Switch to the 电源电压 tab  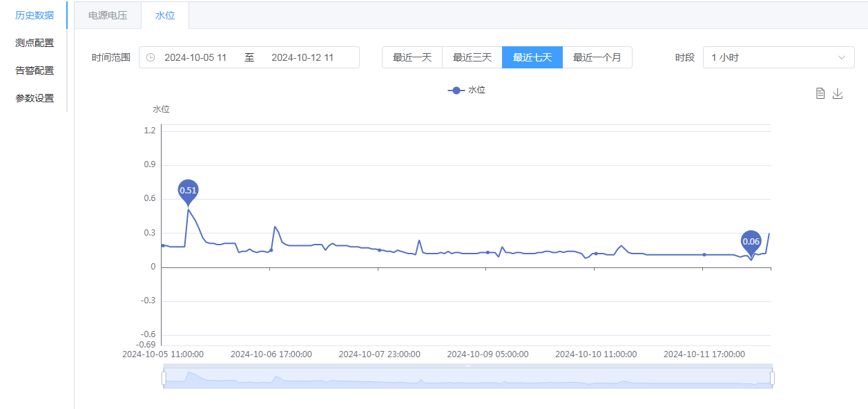click(x=108, y=15)
